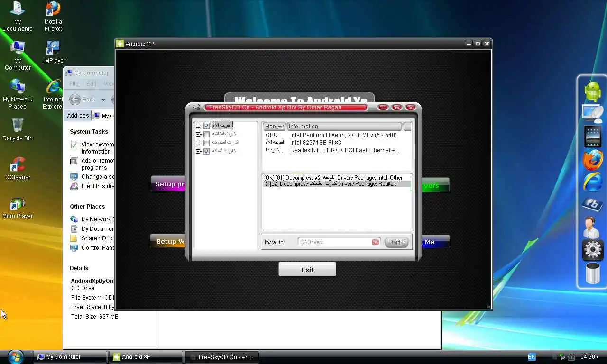Screen dimensions: 607x364
Task: Open the My Computer desktop icon
Action: pyautogui.click(x=18, y=55)
